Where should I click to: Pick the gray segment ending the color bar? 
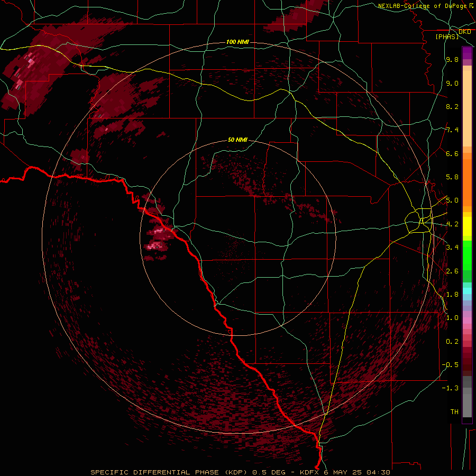tap(467, 398)
